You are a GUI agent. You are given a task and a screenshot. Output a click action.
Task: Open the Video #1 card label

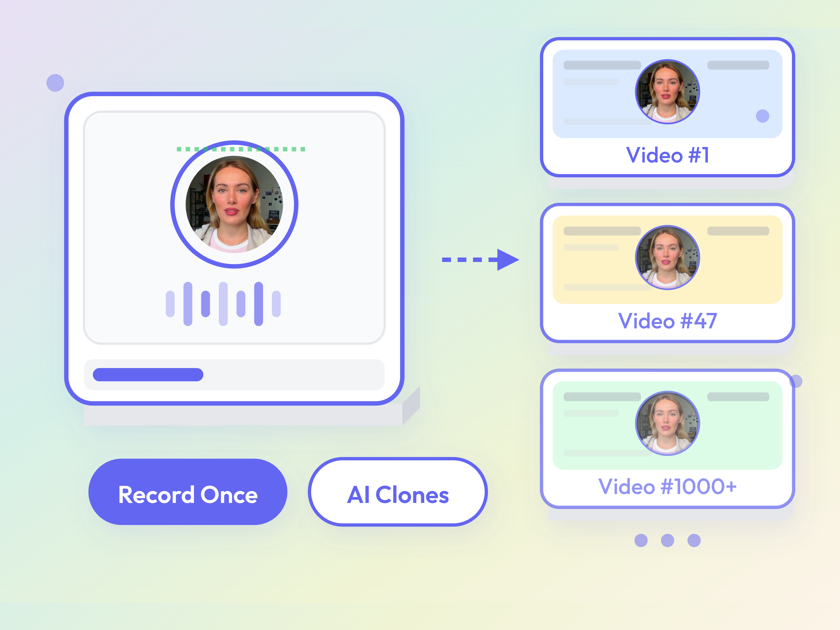pos(667,155)
